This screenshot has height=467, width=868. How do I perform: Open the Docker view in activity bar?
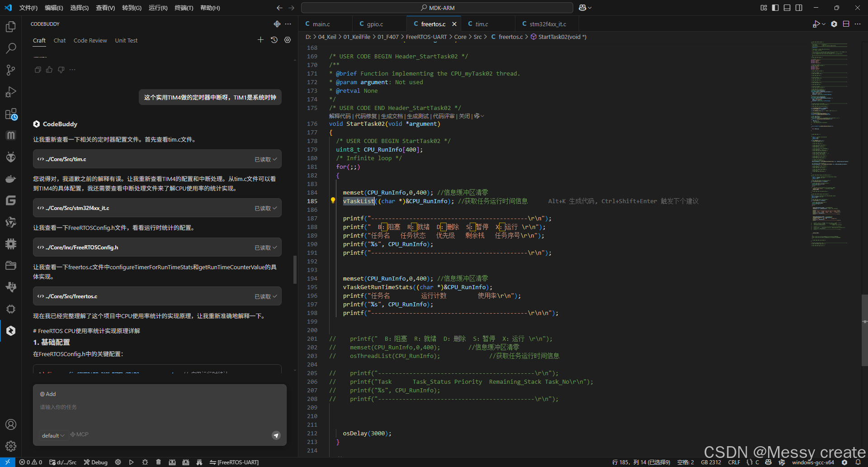[x=11, y=179]
